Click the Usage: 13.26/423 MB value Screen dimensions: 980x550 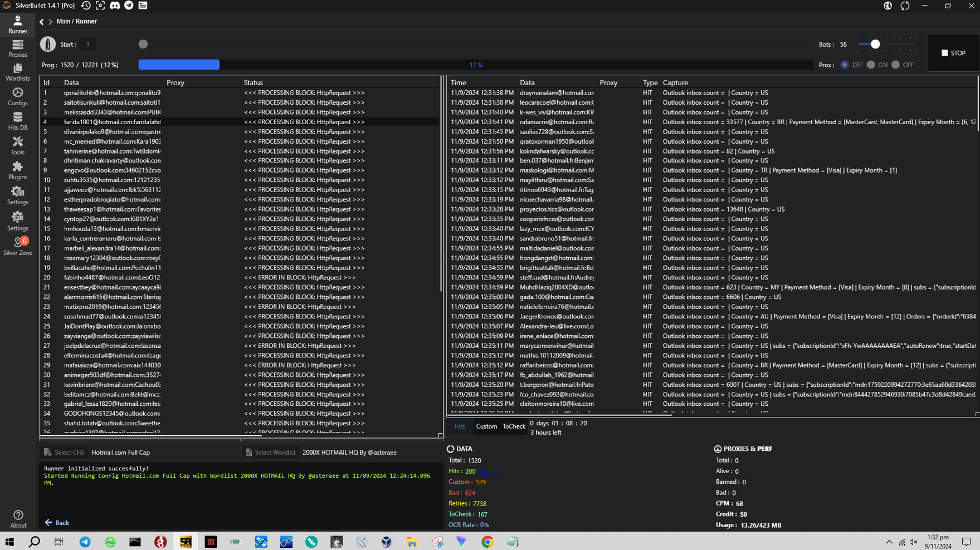[x=748, y=525]
